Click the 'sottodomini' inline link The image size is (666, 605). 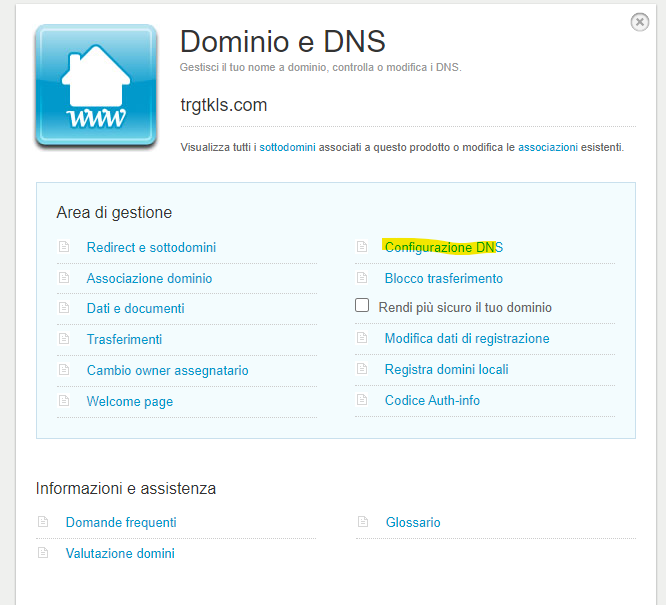point(288,147)
